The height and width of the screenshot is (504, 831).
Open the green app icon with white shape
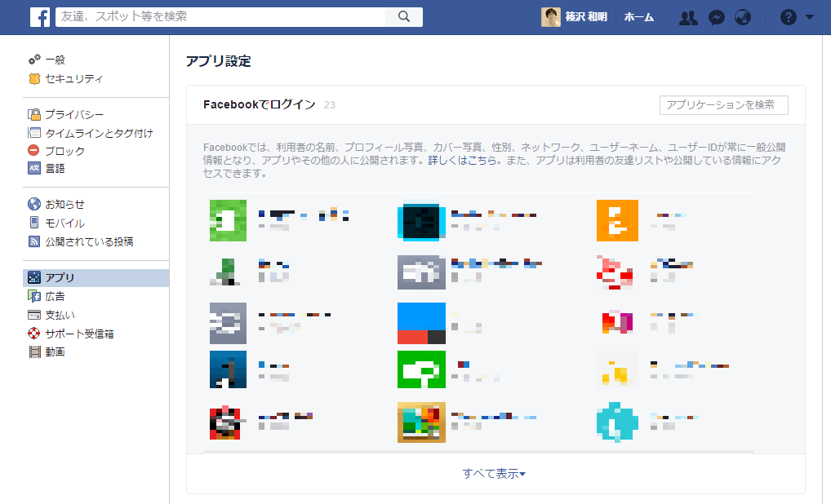tap(421, 369)
